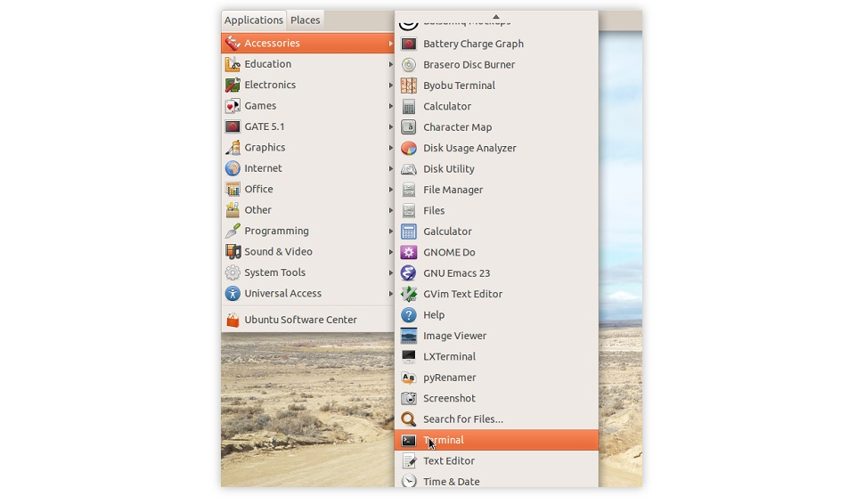
Task: Click the 'Byobu Terminal' label
Action: point(459,85)
